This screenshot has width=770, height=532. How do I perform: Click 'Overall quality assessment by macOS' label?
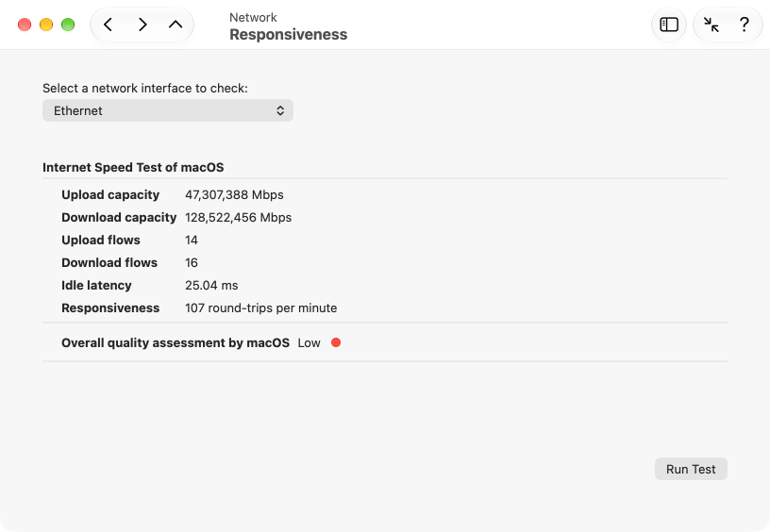click(x=176, y=342)
